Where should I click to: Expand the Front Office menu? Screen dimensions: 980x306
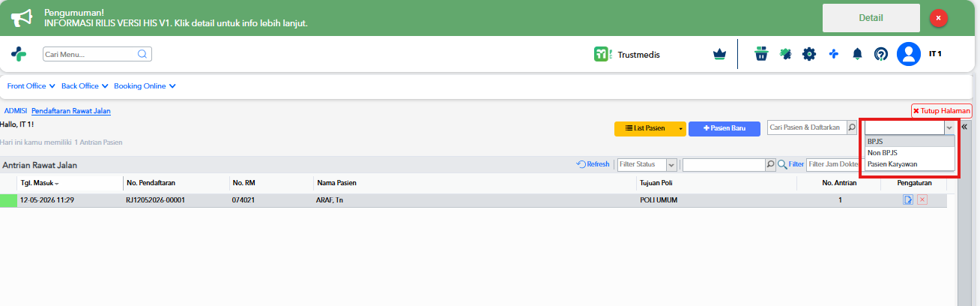(x=31, y=86)
